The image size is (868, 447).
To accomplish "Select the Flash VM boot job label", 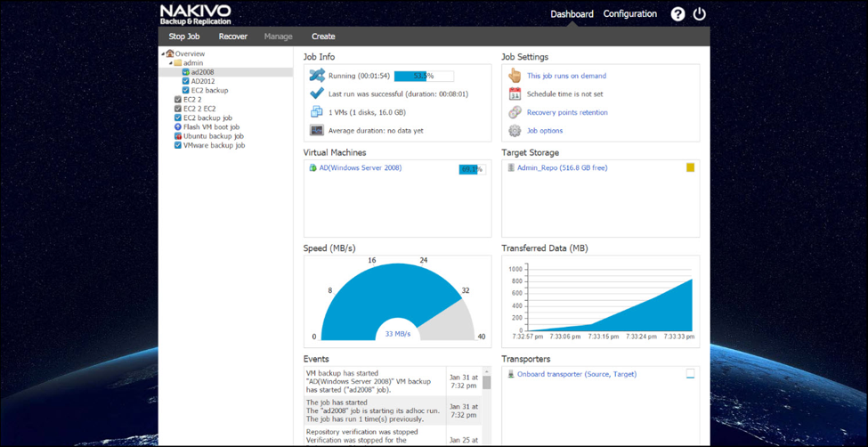I will click(212, 126).
